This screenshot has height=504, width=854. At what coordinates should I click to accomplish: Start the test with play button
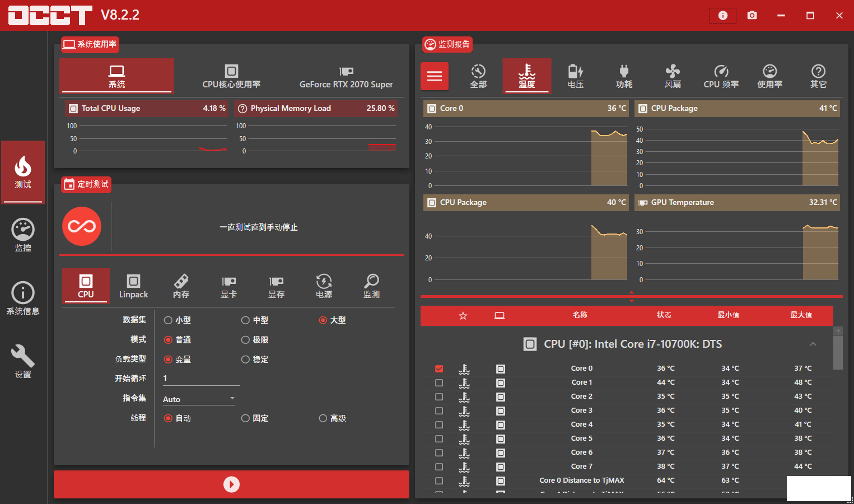pos(231,484)
